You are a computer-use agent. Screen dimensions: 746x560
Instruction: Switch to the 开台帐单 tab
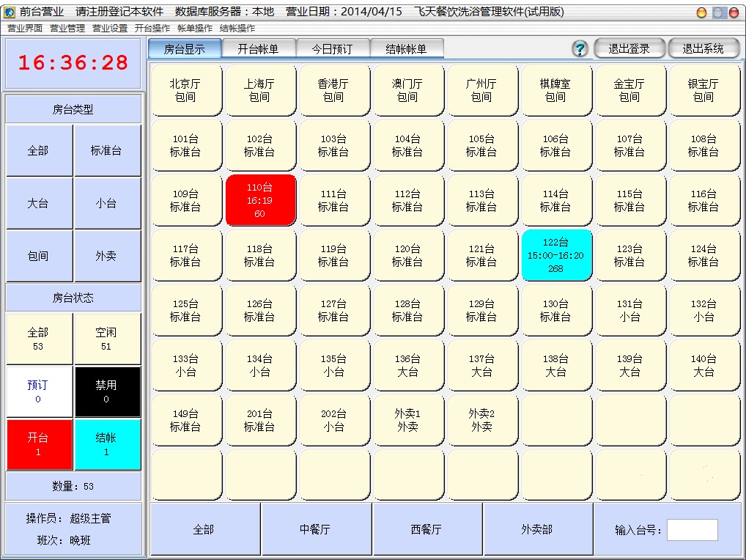259,49
